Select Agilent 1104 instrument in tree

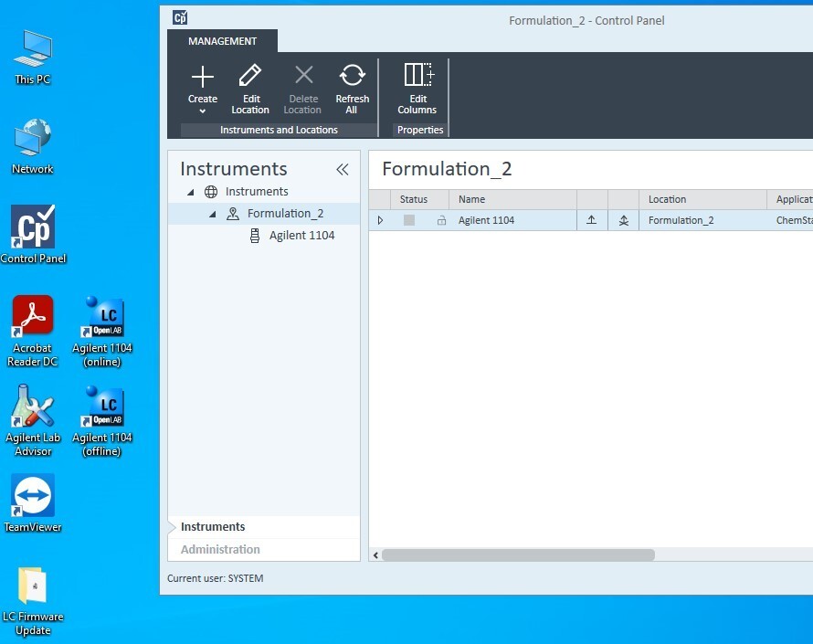[301, 236]
